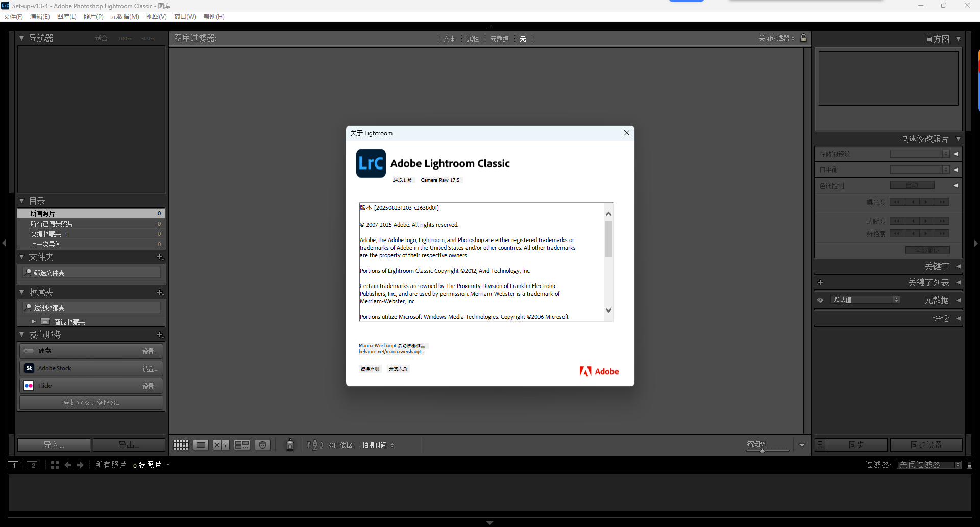Viewport: 980px width, 527px height.
Task: Open the 帮助 menu
Action: pos(214,16)
